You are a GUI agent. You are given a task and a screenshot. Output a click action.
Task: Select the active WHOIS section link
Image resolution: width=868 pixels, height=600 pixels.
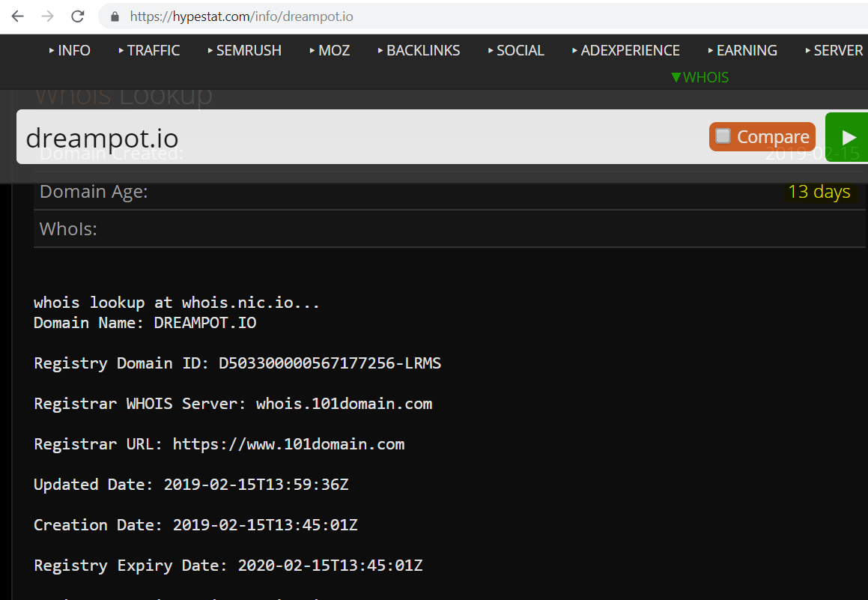[x=699, y=77]
